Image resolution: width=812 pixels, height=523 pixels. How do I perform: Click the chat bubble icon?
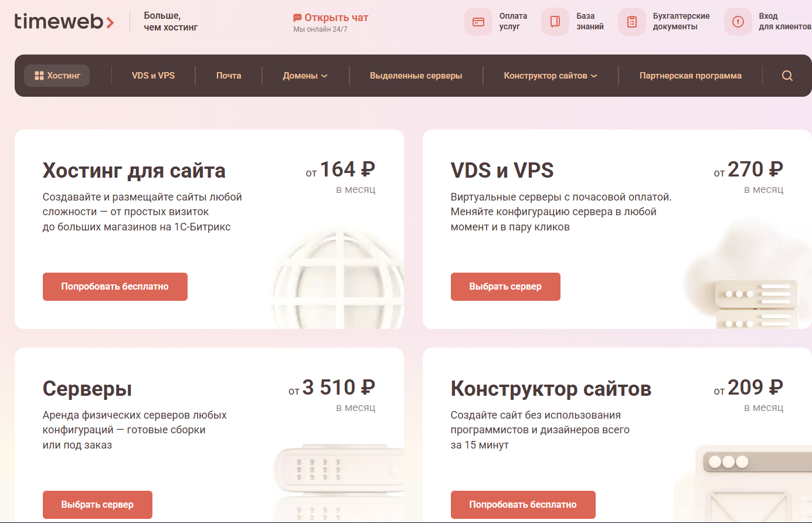click(298, 18)
